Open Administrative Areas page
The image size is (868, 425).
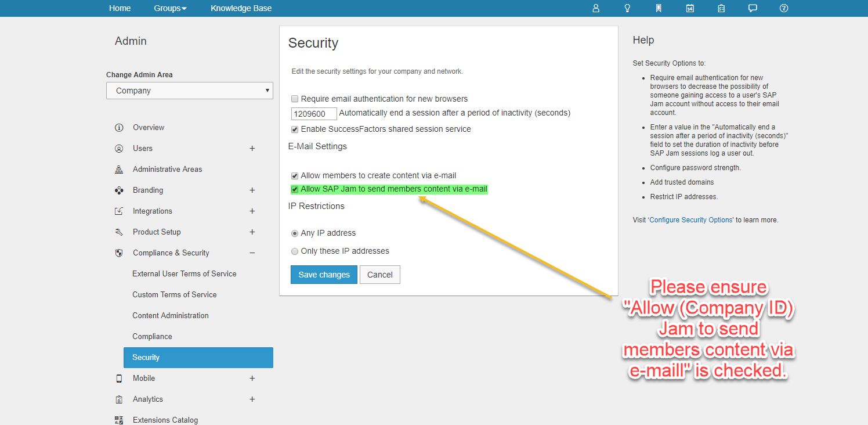point(168,170)
